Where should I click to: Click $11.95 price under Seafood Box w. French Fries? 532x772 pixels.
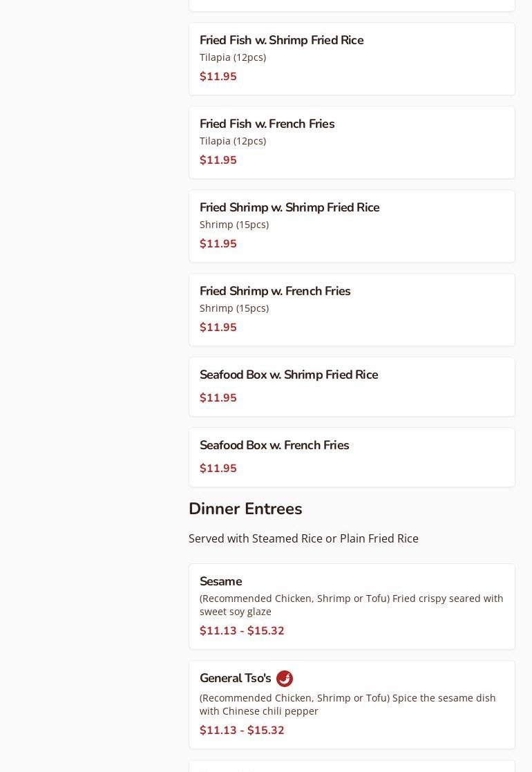(218, 469)
